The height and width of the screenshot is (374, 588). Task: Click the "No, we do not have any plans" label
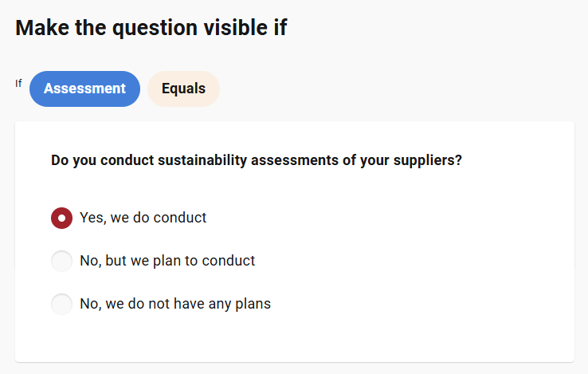coord(175,304)
